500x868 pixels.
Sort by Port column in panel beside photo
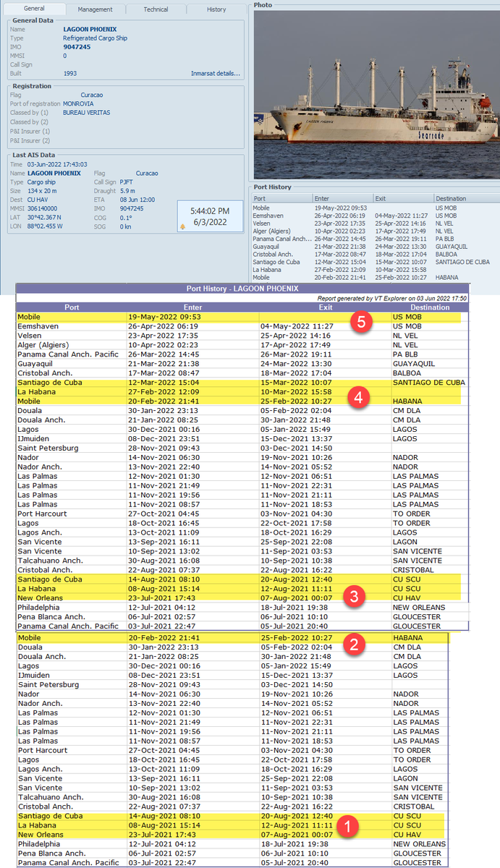click(281, 198)
